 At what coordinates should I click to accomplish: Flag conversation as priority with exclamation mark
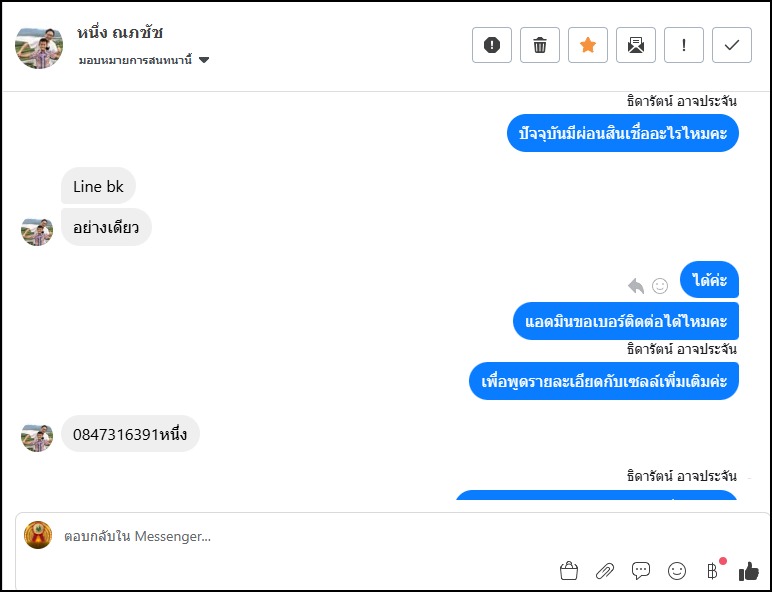(684, 45)
